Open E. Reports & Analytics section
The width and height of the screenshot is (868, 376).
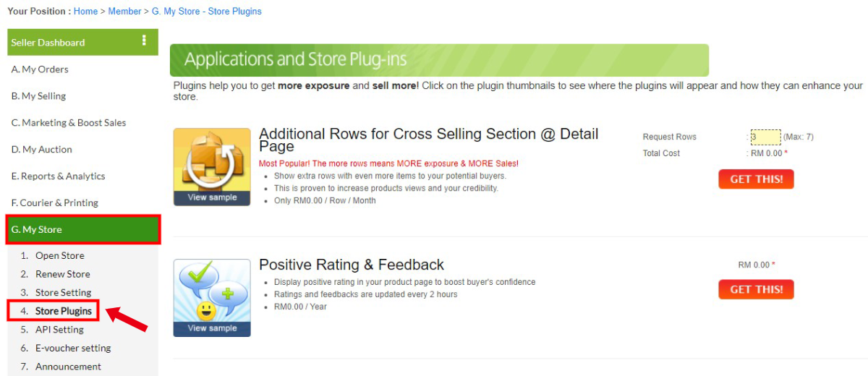point(82,176)
